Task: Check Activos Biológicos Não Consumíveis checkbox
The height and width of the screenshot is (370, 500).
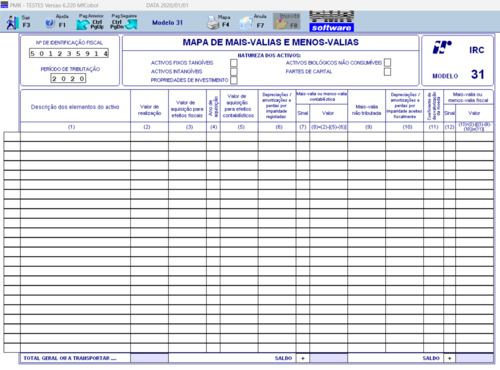Action: pyautogui.click(x=387, y=62)
